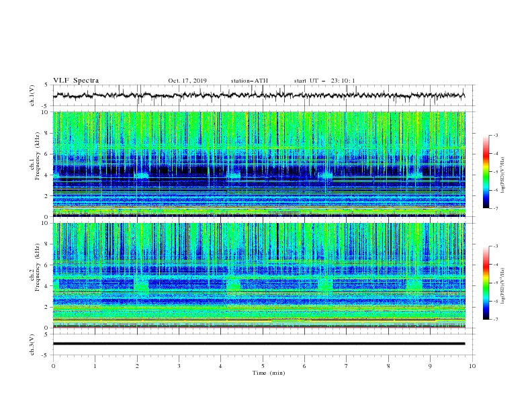
Task: Click the time axis tick label '5'
Action: pos(263,366)
